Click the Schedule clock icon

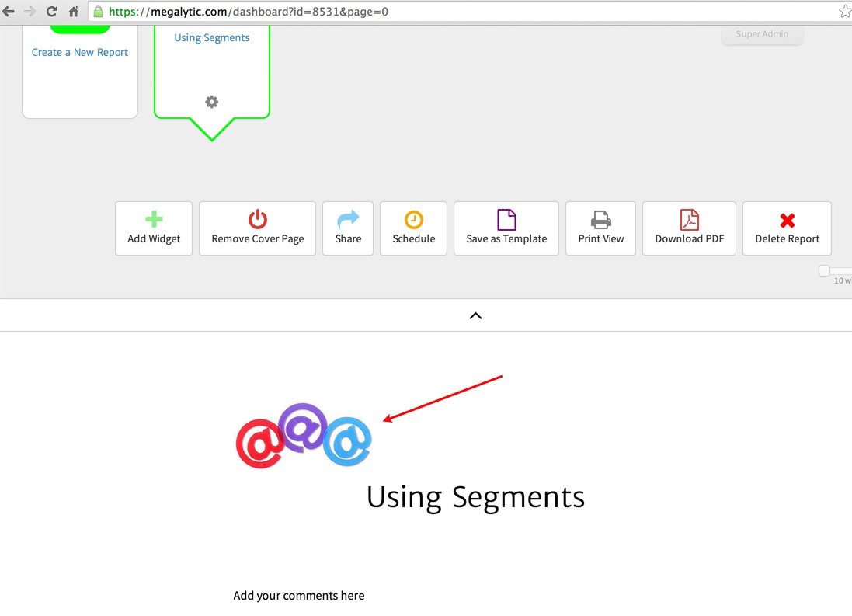click(x=412, y=220)
